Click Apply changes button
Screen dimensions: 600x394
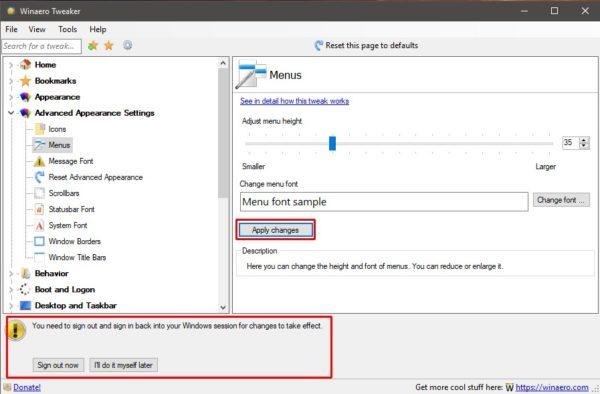pyautogui.click(x=276, y=230)
